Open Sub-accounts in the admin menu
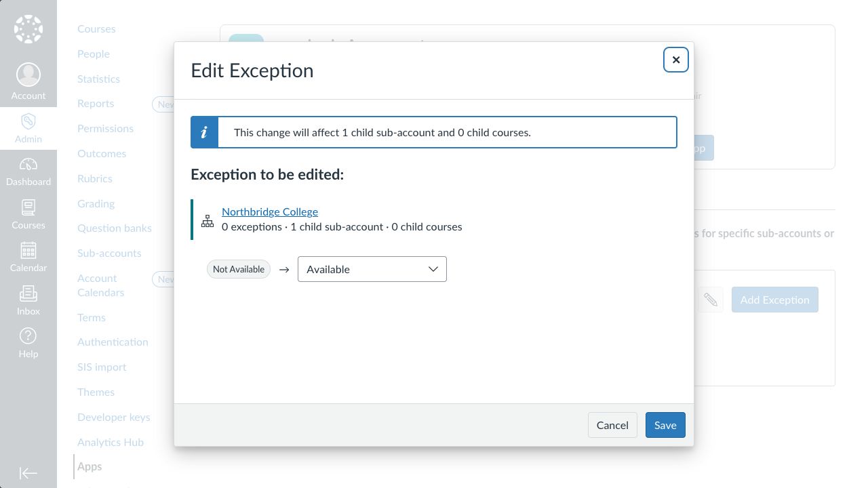Viewport: 868px width, 488px height. click(109, 253)
